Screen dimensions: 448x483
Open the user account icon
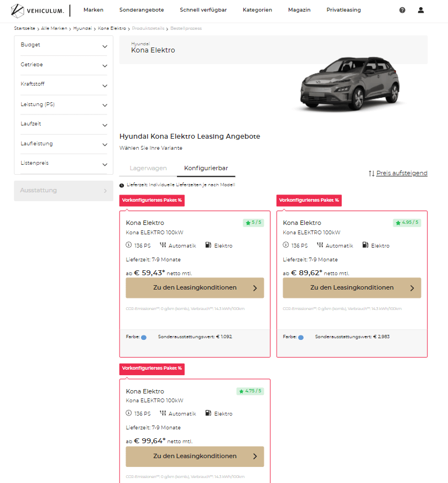pos(420,10)
